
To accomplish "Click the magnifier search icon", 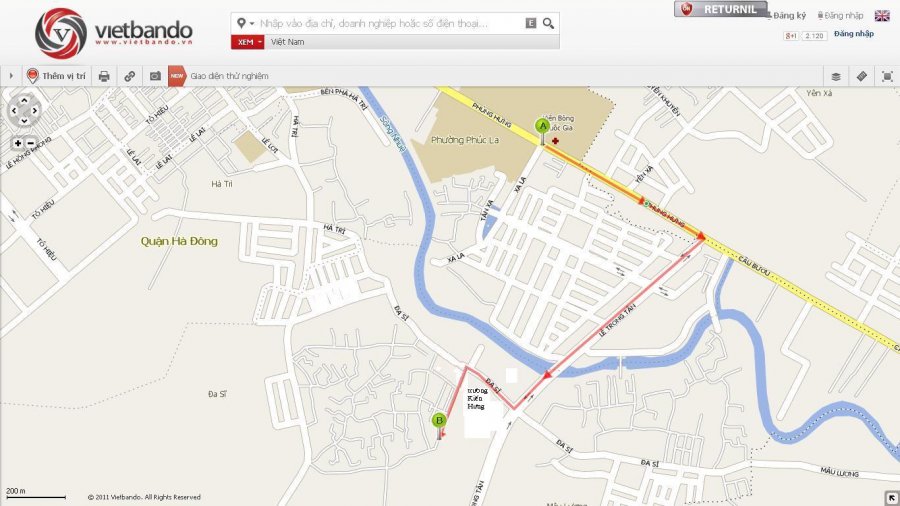I will click(548, 23).
